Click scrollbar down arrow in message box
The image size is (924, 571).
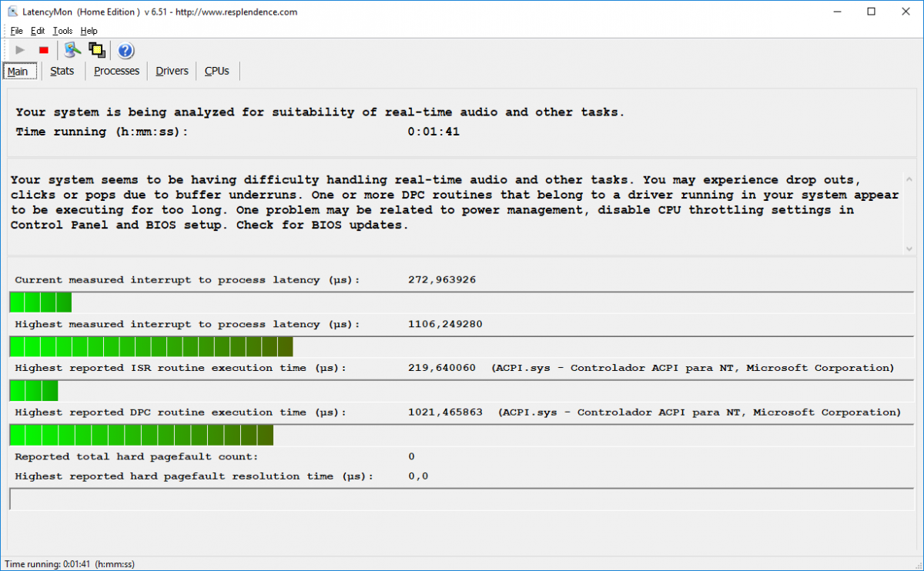coord(909,249)
